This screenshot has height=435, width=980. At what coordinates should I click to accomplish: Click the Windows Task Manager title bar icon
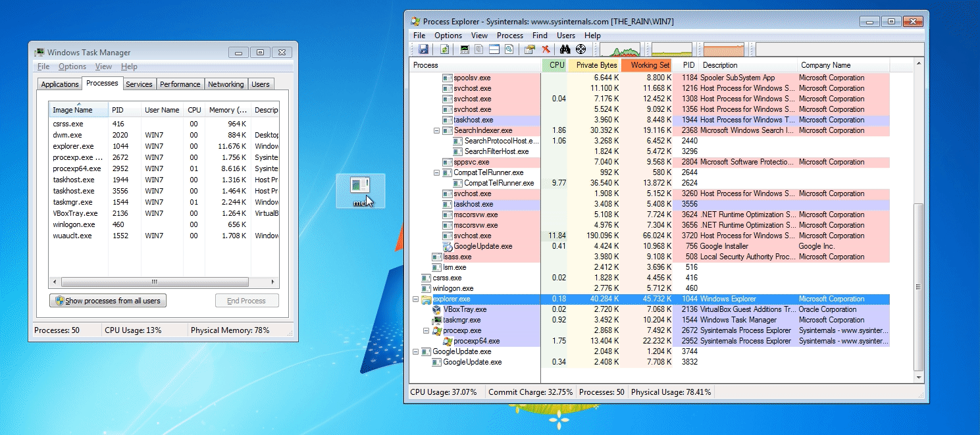39,52
